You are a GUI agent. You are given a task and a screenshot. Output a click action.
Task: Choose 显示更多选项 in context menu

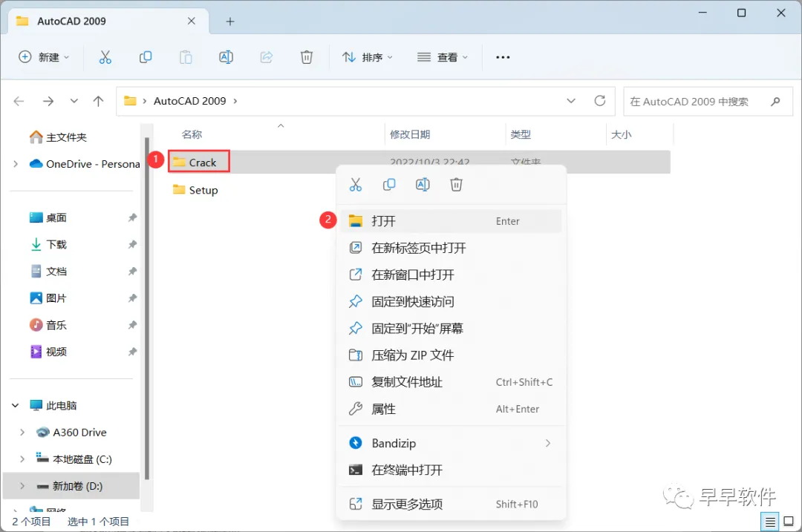tap(451, 504)
